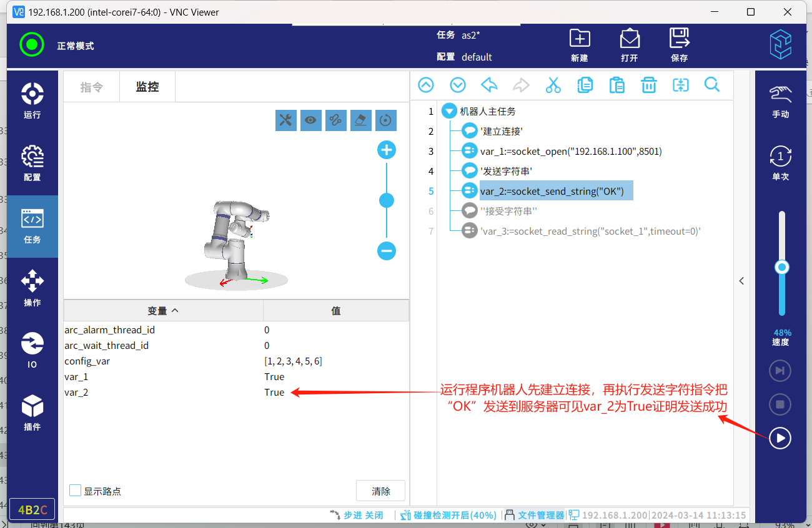Image resolution: width=812 pixels, height=528 pixels.
Task: Switch to the 指令 tab
Action: point(91,87)
